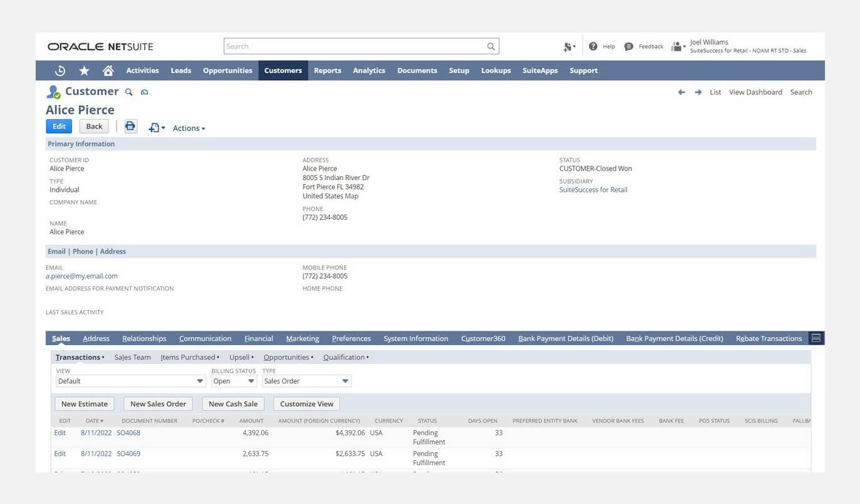Switch to the Financial tab
Viewport: 860px width, 504px height.
click(x=259, y=338)
